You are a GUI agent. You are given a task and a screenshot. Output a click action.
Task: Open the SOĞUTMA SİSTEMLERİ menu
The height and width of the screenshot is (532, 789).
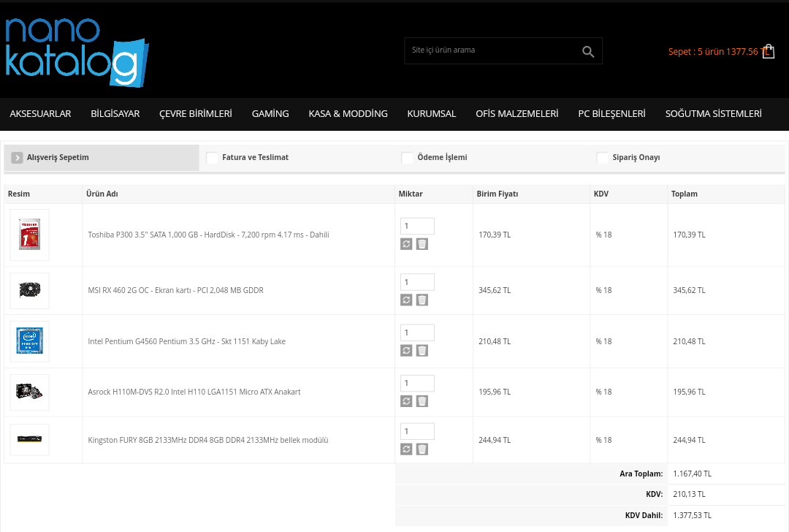[x=714, y=114]
